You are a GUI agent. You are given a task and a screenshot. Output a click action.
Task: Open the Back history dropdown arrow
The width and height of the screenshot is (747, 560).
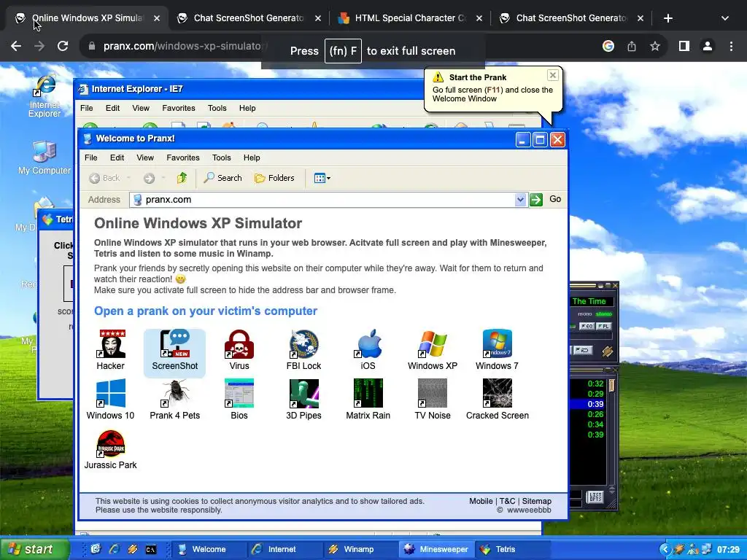pos(128,178)
